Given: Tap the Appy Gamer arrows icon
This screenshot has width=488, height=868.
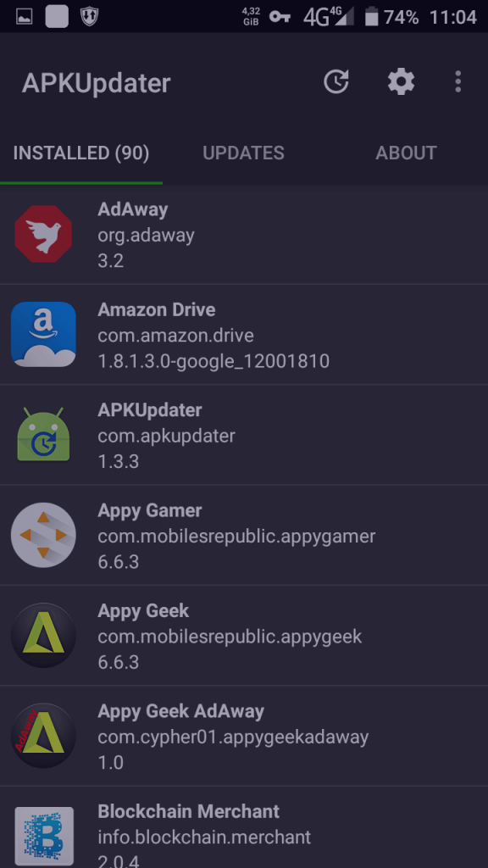Looking at the screenshot, I should click(44, 535).
